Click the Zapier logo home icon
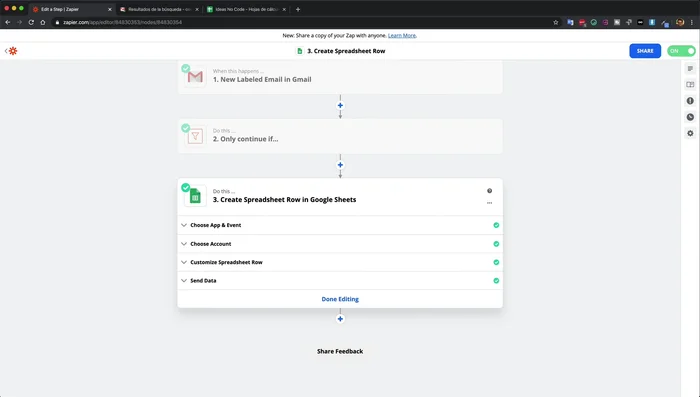 click(x=13, y=51)
